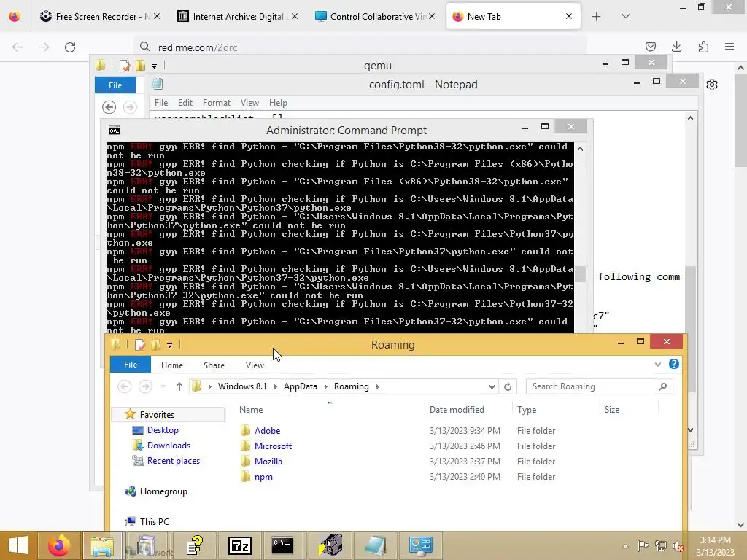Click the muted volume tray icon

point(678,545)
